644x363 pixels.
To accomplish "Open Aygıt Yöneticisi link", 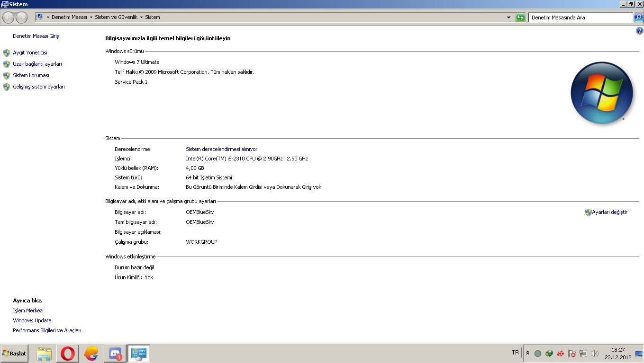I will (30, 53).
